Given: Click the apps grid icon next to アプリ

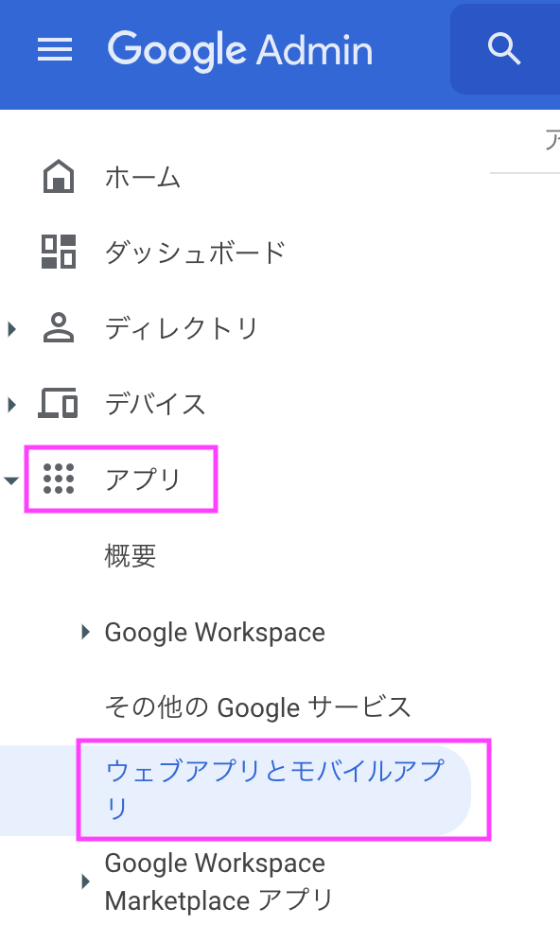Looking at the screenshot, I should [x=59, y=479].
